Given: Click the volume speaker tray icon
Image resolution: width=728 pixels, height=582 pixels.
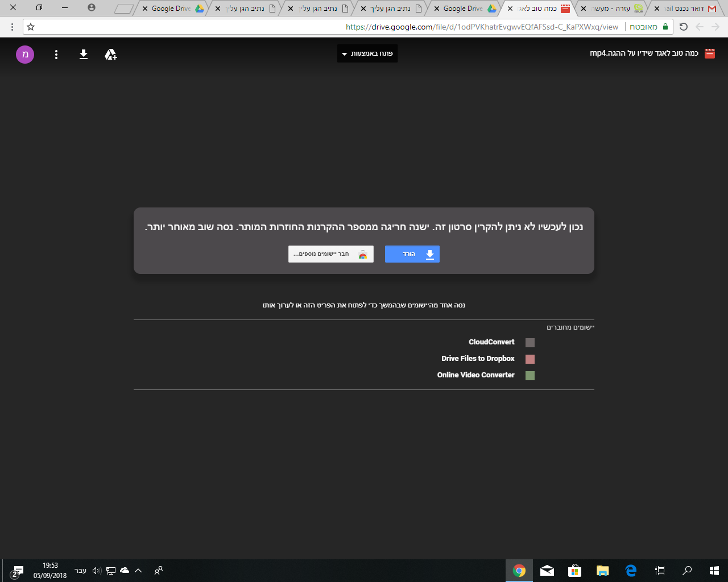Looking at the screenshot, I should coord(97,571).
